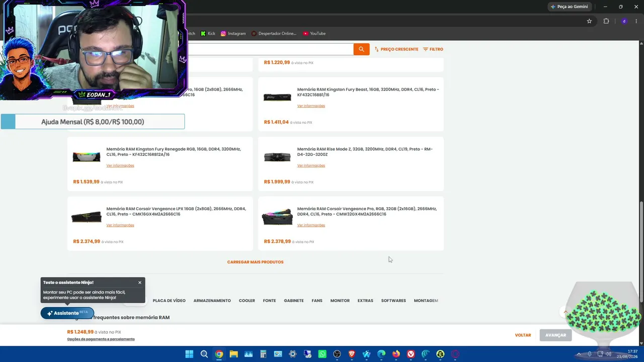Image resolution: width=644 pixels, height=362 pixels.
Task: Click the orange search magnifier button
Action: (x=361, y=49)
